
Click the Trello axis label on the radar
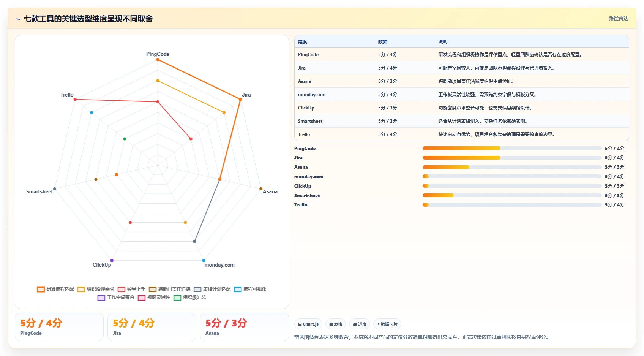tap(67, 95)
